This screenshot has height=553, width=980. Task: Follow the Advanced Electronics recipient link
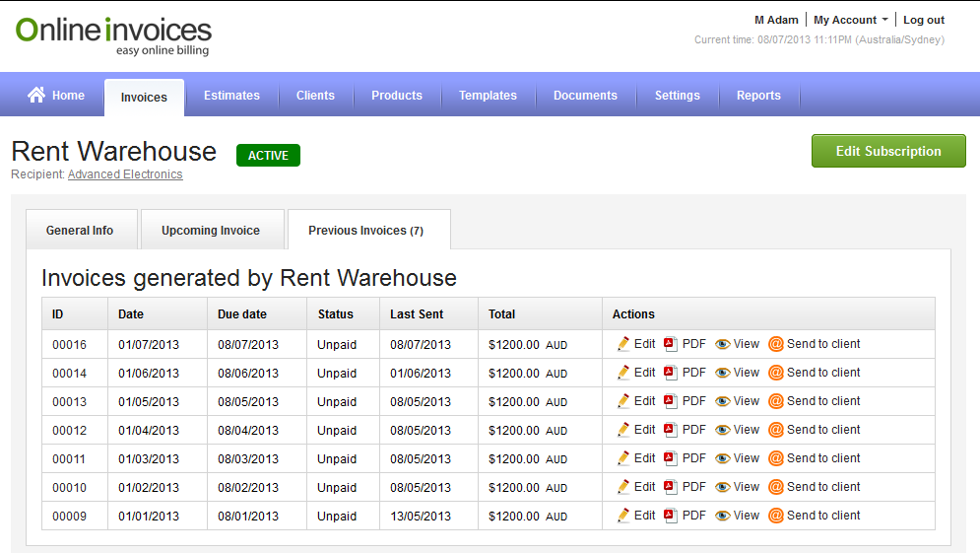click(125, 174)
